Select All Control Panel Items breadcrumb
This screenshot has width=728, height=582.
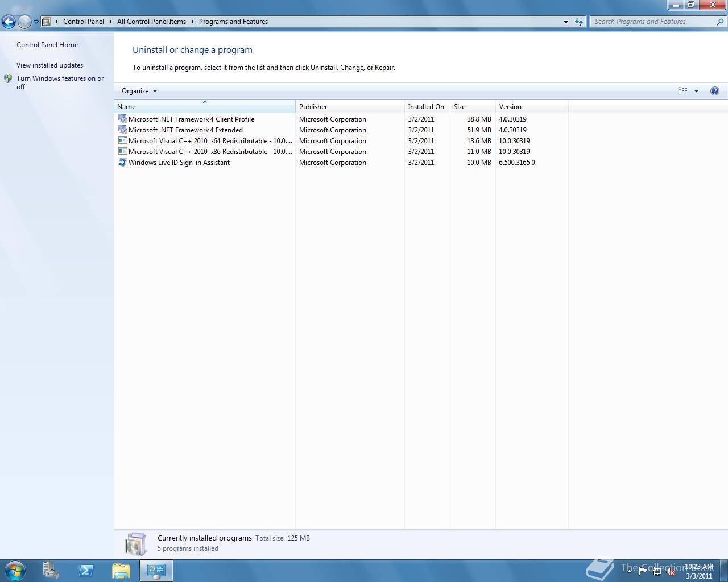tap(151, 22)
